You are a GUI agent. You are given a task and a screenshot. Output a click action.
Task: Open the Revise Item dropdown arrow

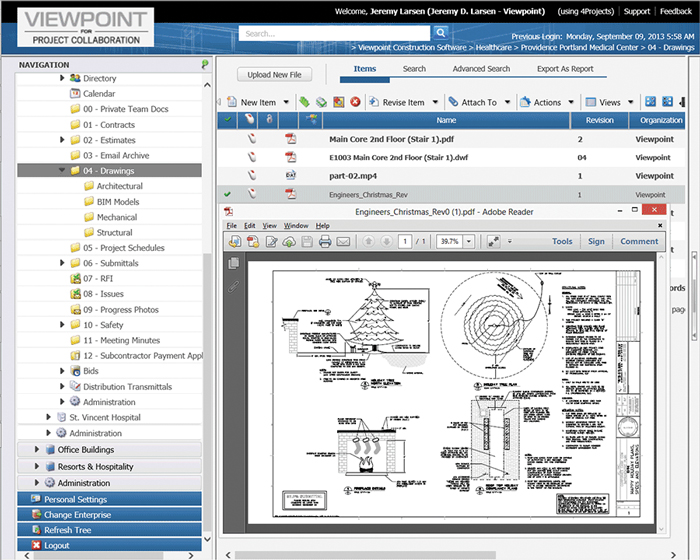[x=435, y=102]
